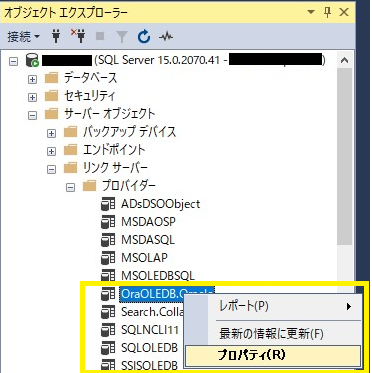Click the vertical scrollbar thumb
The height and width of the screenshot is (373, 372).
pyautogui.click(x=344, y=157)
